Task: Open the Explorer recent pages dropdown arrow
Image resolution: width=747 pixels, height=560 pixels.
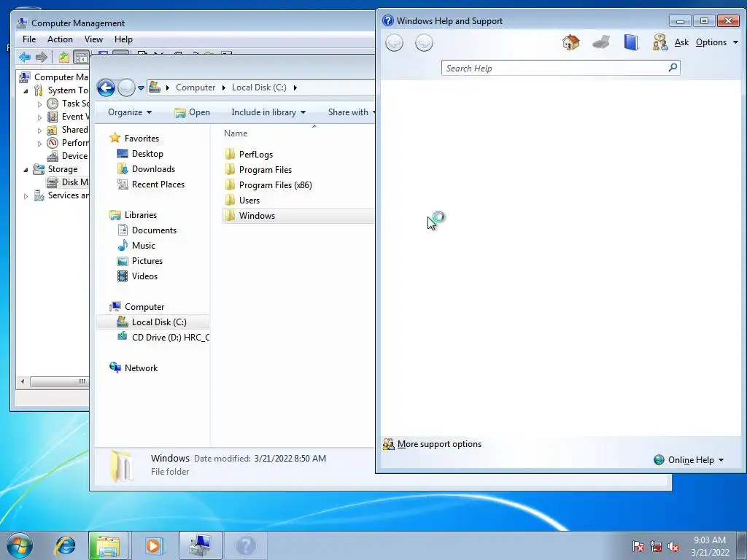Action: pyautogui.click(x=141, y=87)
